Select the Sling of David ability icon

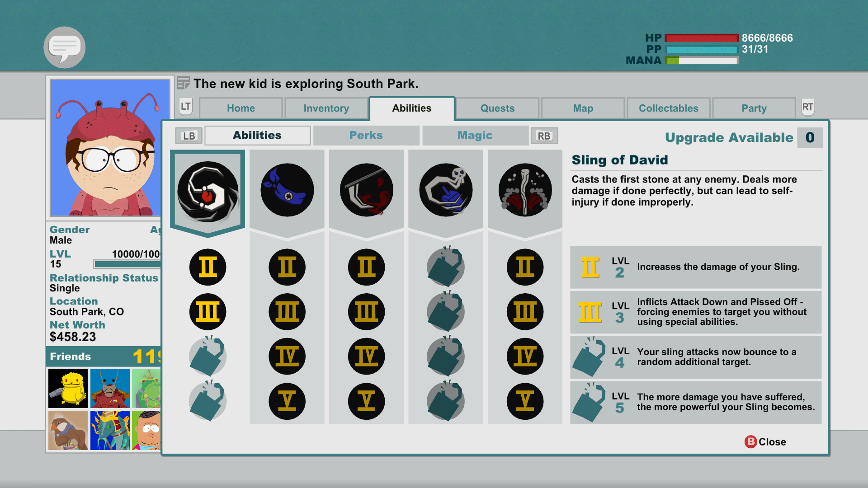point(208,192)
